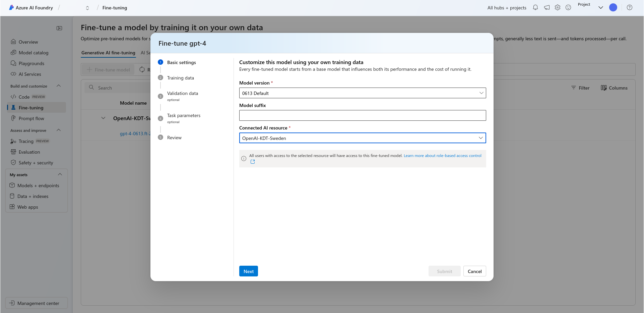Click the Management center arrow icon
This screenshot has width=644, height=313.
click(x=12, y=303)
